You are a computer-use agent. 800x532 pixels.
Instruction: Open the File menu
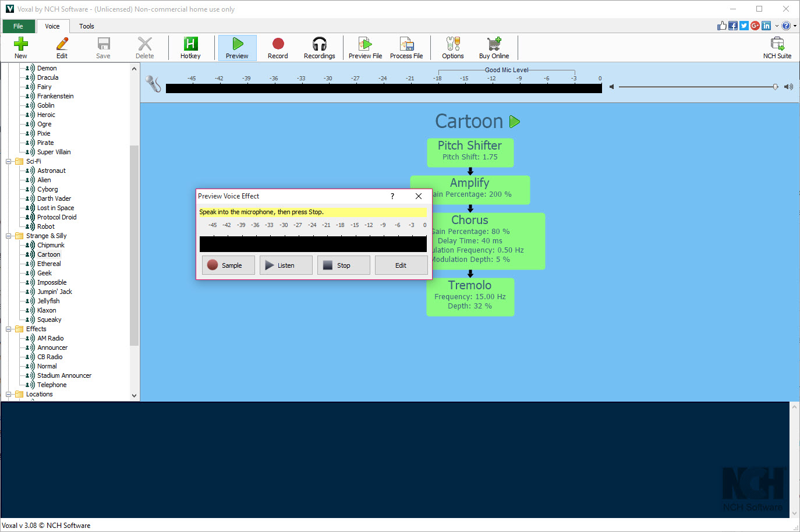click(x=19, y=26)
